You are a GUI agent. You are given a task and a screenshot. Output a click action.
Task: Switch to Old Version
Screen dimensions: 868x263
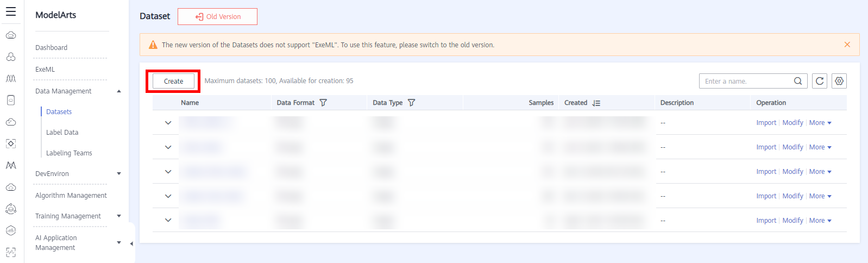click(x=217, y=17)
